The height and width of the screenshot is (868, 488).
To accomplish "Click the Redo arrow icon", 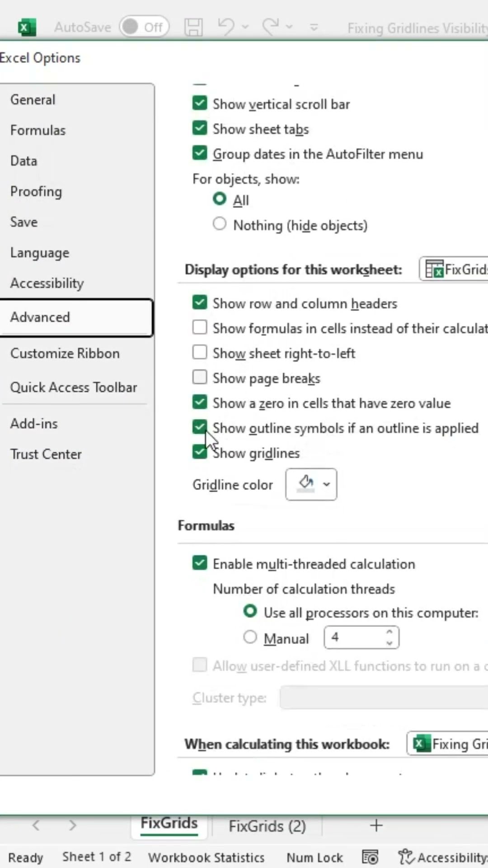I will (271, 27).
